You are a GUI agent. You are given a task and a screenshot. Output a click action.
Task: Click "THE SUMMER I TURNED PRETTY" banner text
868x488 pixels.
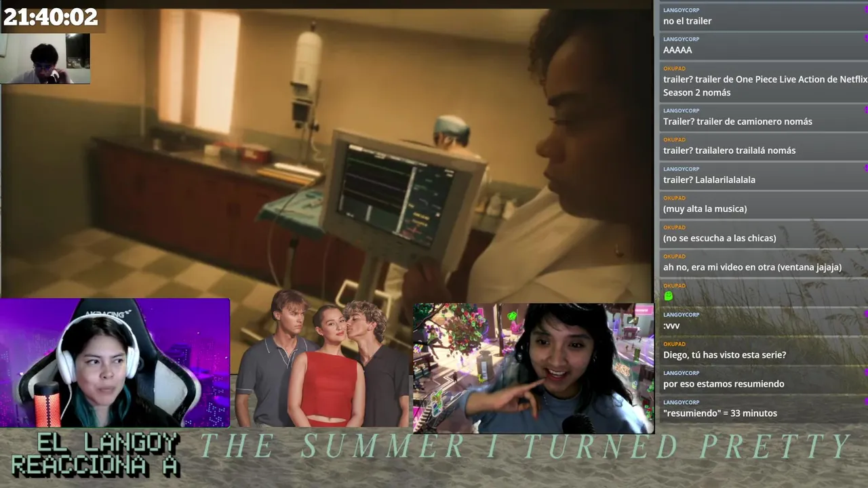(x=525, y=446)
